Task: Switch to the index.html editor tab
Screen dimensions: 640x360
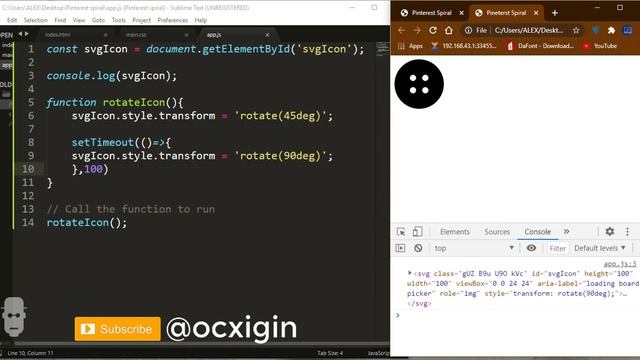Action: [58, 35]
